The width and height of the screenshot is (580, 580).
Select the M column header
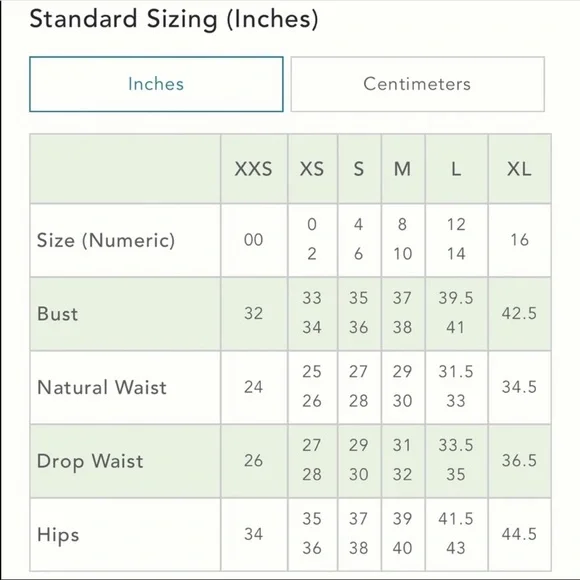(402, 169)
